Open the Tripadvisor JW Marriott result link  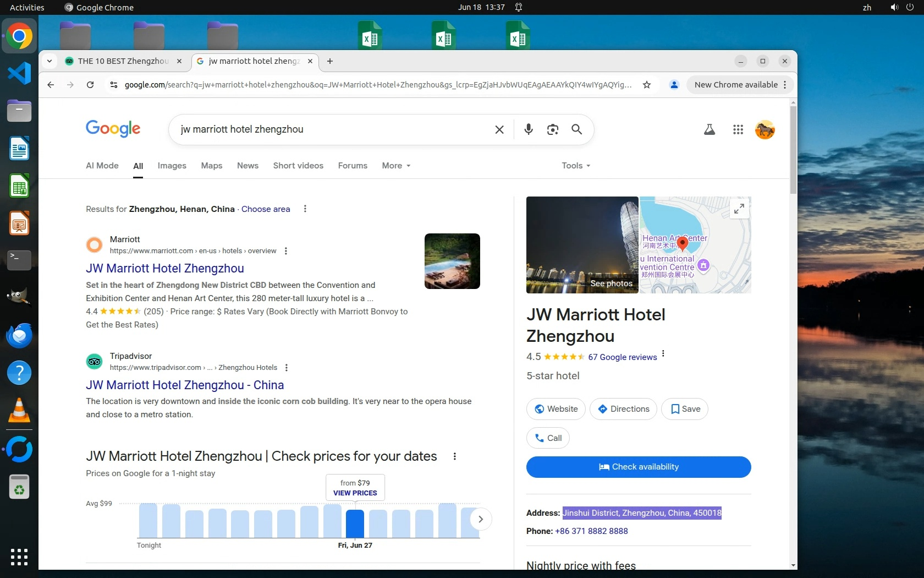[185, 385]
